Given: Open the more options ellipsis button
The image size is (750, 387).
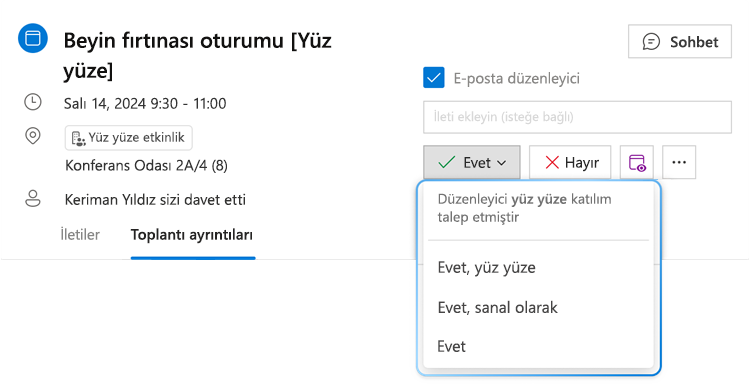Looking at the screenshot, I should [x=679, y=163].
